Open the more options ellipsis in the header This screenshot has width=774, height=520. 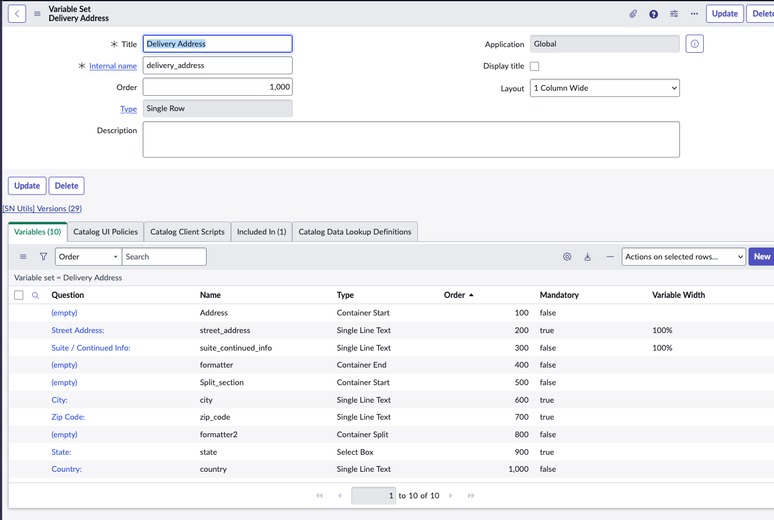pyautogui.click(x=694, y=14)
